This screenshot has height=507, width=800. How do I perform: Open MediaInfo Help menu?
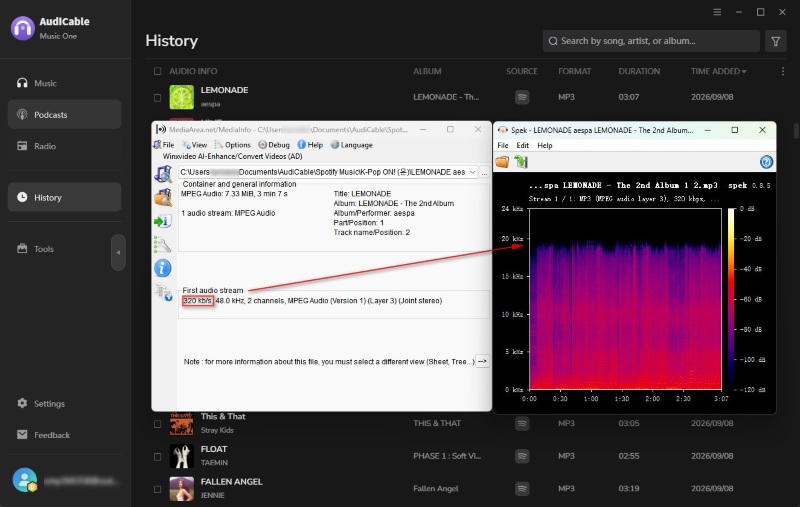coord(310,145)
